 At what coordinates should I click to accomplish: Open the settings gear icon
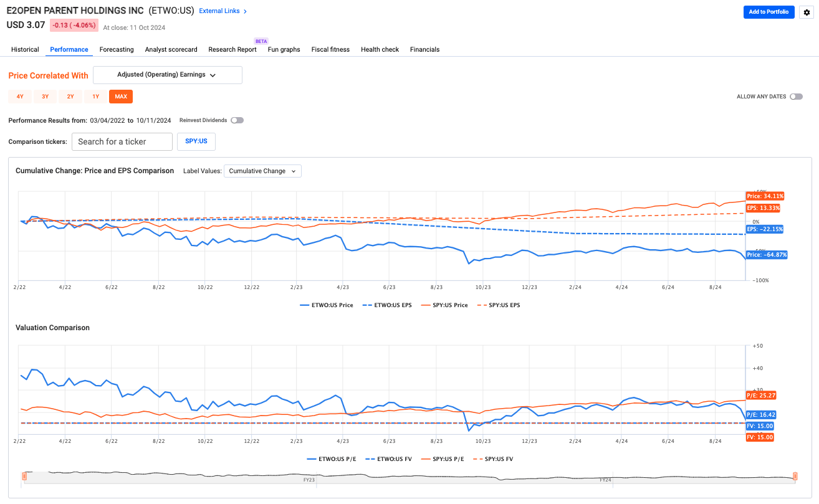pos(807,12)
